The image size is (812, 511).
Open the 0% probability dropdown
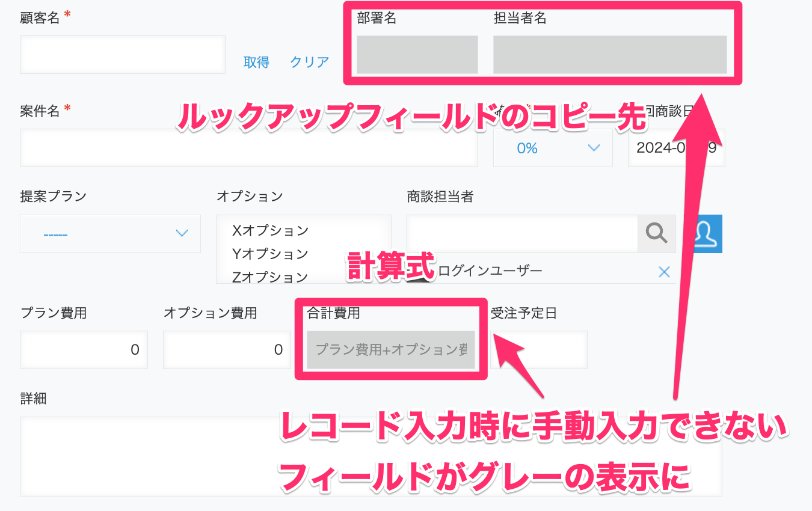click(x=552, y=147)
